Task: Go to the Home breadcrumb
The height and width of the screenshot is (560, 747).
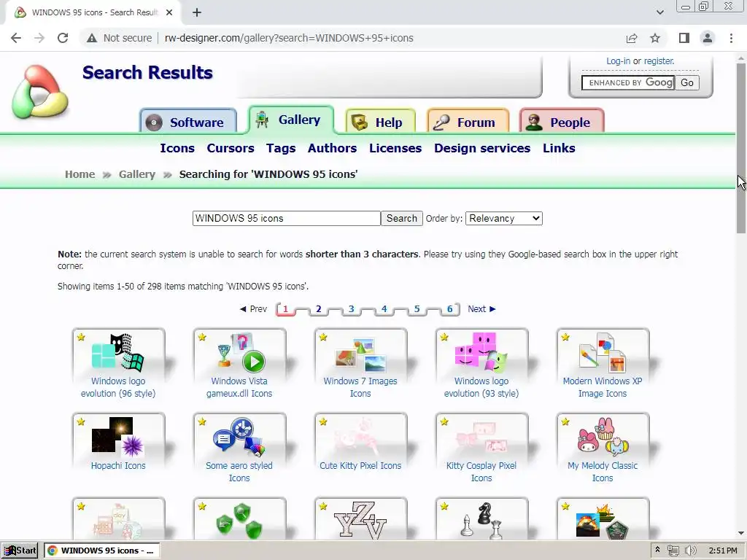Action: pos(80,174)
